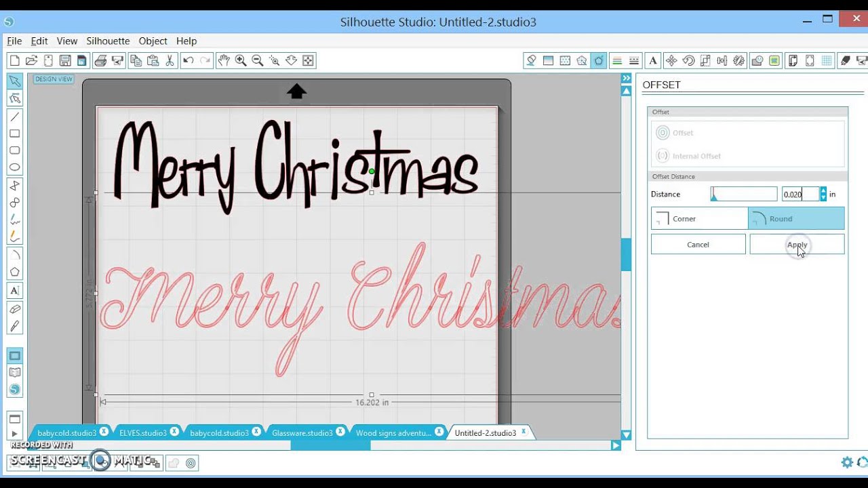Select the Pan hand tool
This screenshot has width=868, height=488.
pos(223,60)
